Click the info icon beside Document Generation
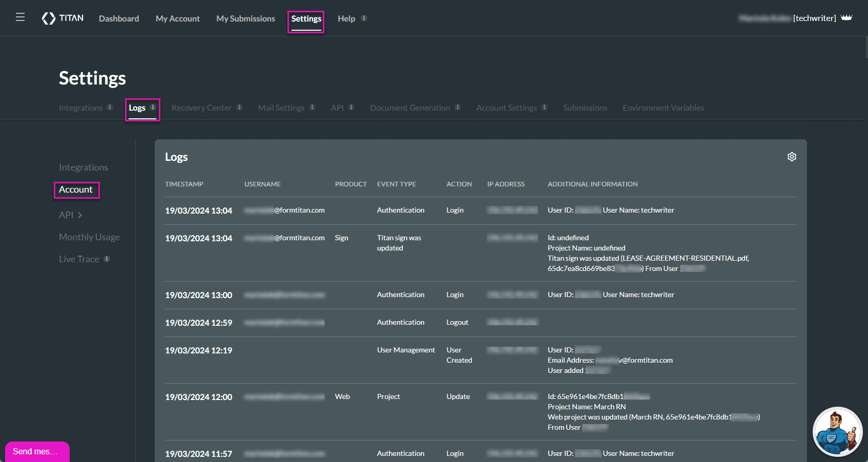Screen dimensions: 868x462 tap(458, 108)
